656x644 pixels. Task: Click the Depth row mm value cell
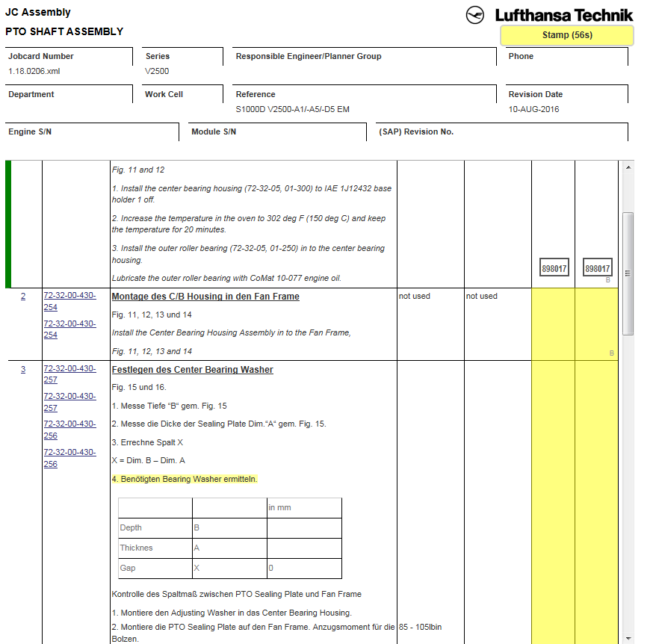303,528
